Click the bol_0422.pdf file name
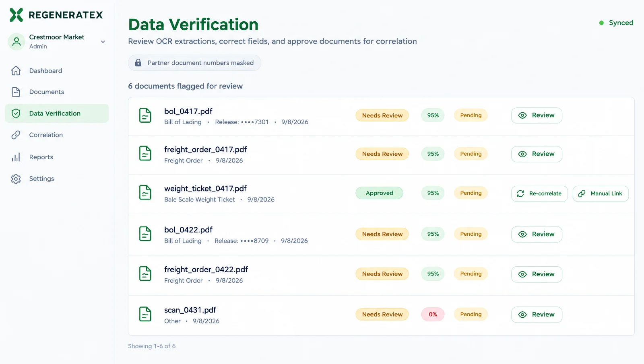 [x=188, y=230]
